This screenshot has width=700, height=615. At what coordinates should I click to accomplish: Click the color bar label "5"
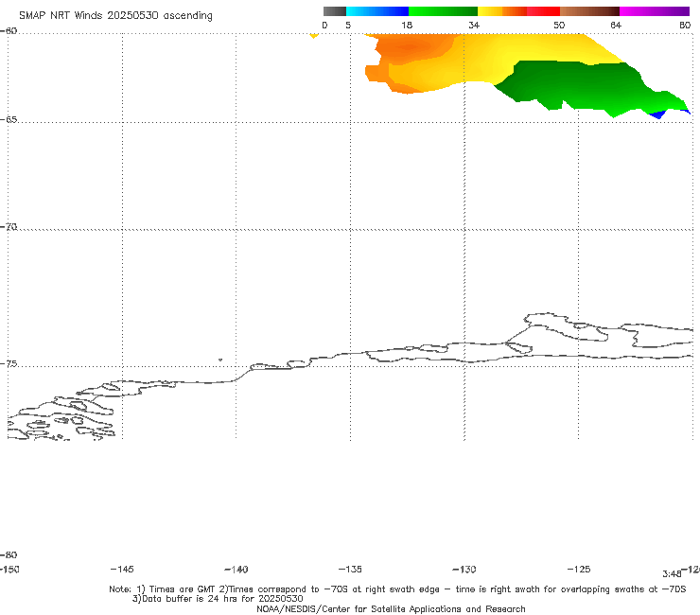(x=348, y=26)
